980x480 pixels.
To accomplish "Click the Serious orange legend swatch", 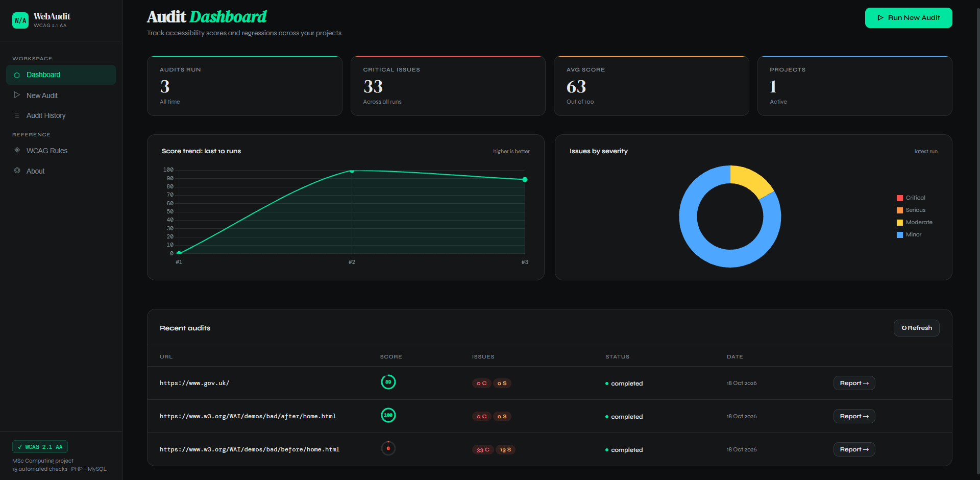I will coord(900,210).
